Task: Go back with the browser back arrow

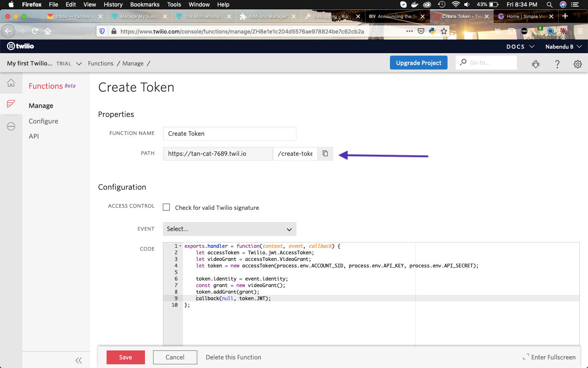Action: [x=8, y=31]
